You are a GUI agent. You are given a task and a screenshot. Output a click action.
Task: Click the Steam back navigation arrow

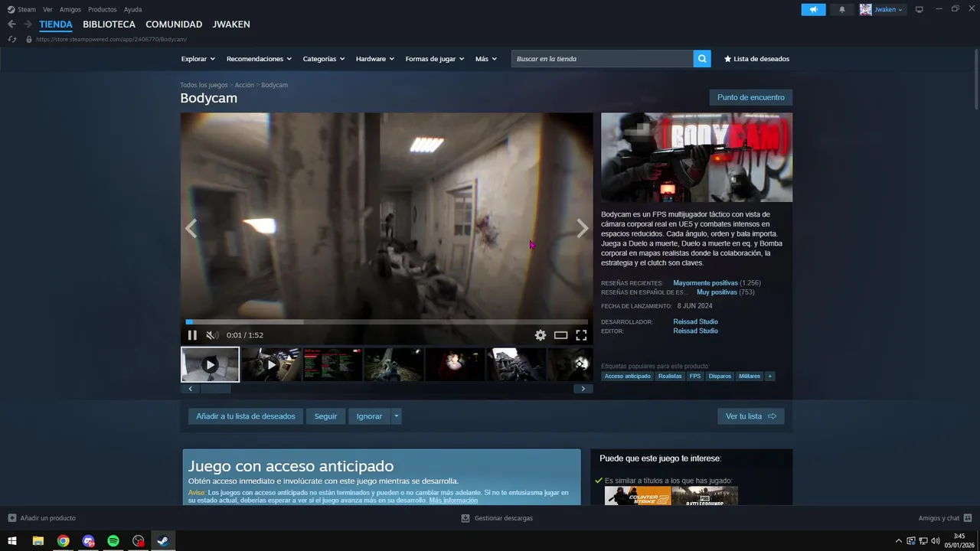point(11,24)
